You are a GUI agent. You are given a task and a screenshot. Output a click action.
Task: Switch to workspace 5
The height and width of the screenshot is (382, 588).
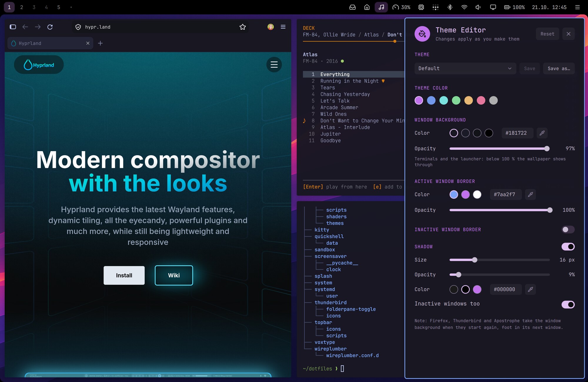59,7
